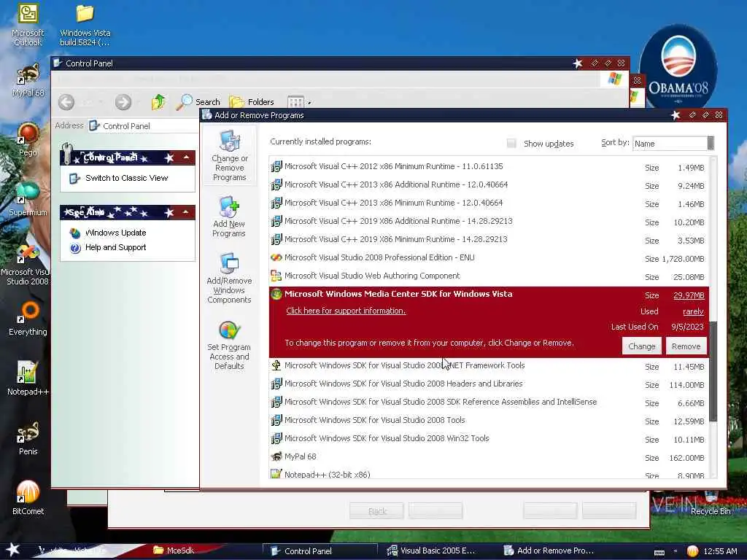747x560 pixels.
Task: Toggle Folders pane in Control Panel
Action: (252, 102)
